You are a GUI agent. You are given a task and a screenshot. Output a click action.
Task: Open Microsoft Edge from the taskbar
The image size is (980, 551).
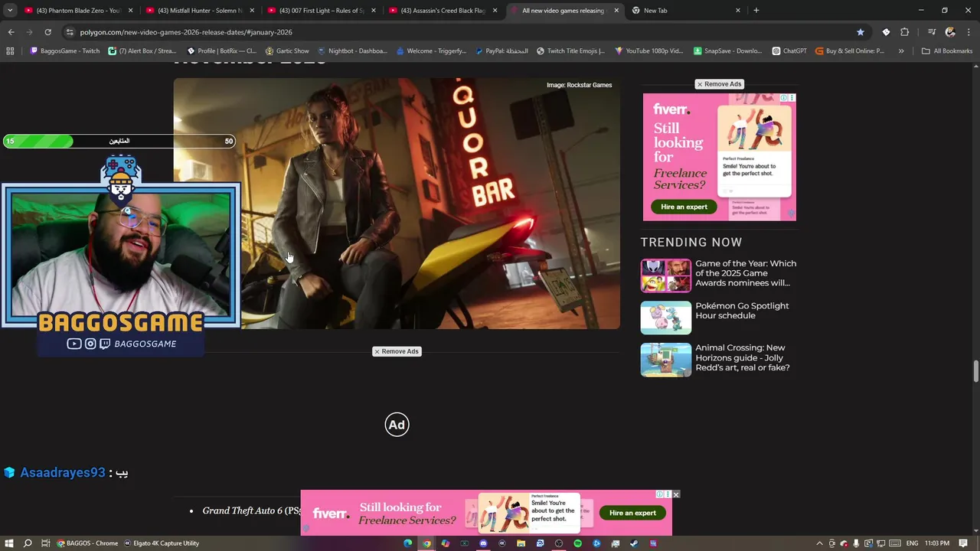click(408, 543)
